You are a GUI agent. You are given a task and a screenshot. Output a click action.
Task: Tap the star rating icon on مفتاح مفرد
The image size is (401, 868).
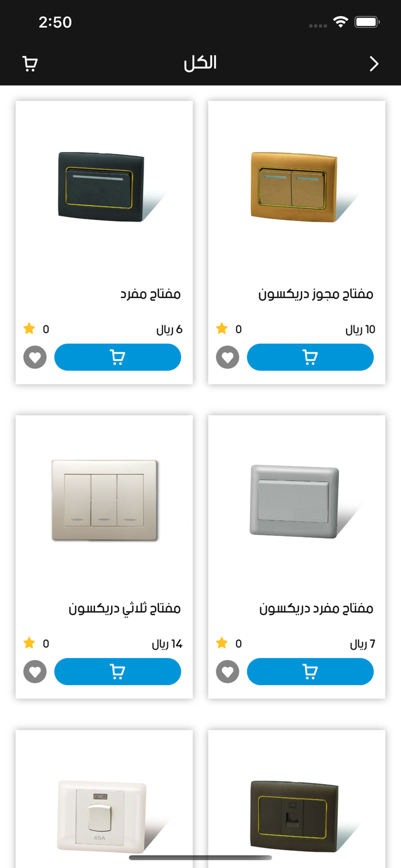coord(29,329)
